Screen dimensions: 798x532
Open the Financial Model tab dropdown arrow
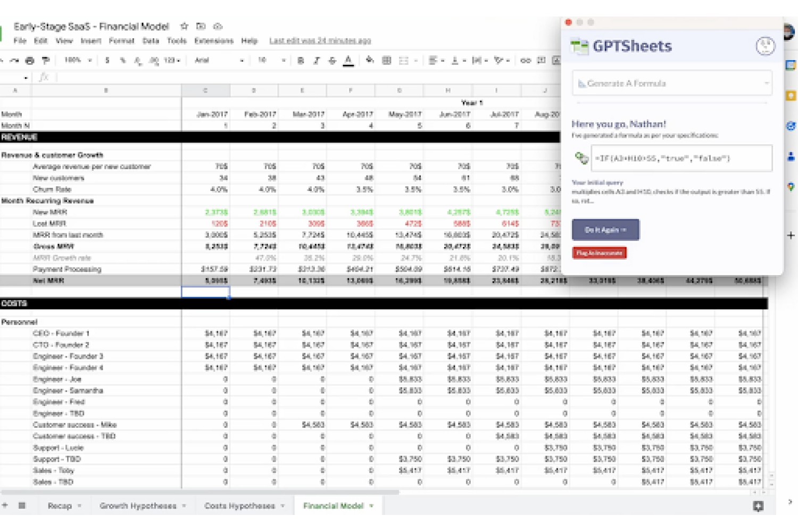[371, 506]
